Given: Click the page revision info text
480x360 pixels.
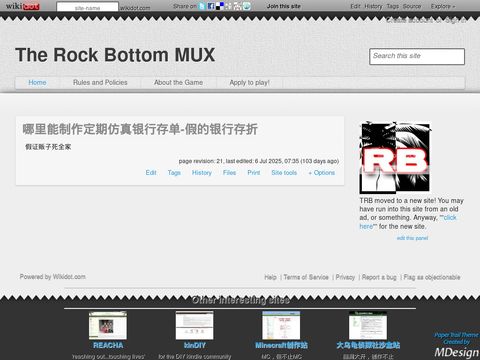Looking at the screenshot, I should pos(259,161).
